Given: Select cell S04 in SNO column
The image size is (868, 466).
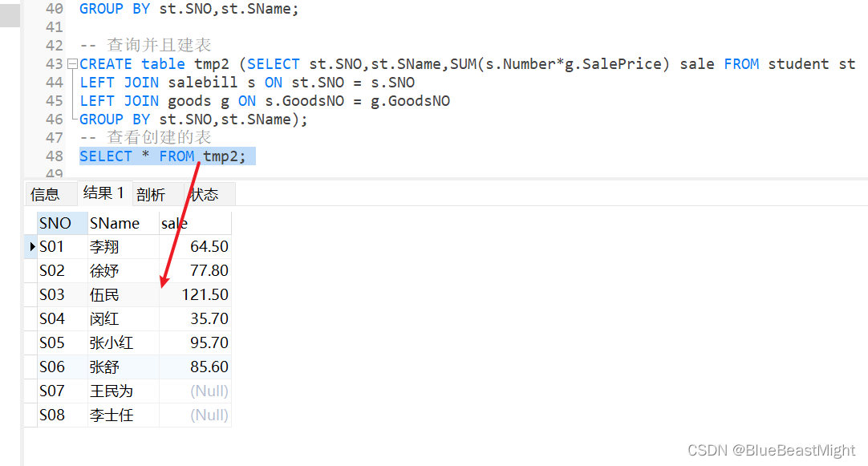Looking at the screenshot, I should click(x=63, y=318).
